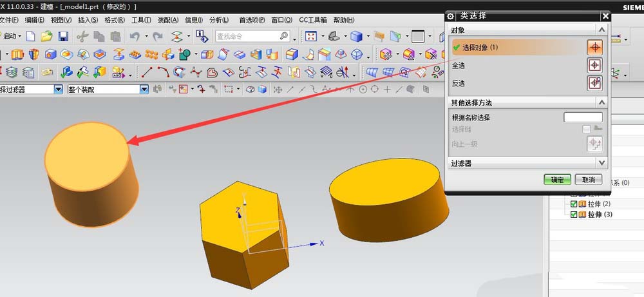The width and height of the screenshot is (644, 297).
Task: Open the Information window icon
Action: (x=202, y=36)
